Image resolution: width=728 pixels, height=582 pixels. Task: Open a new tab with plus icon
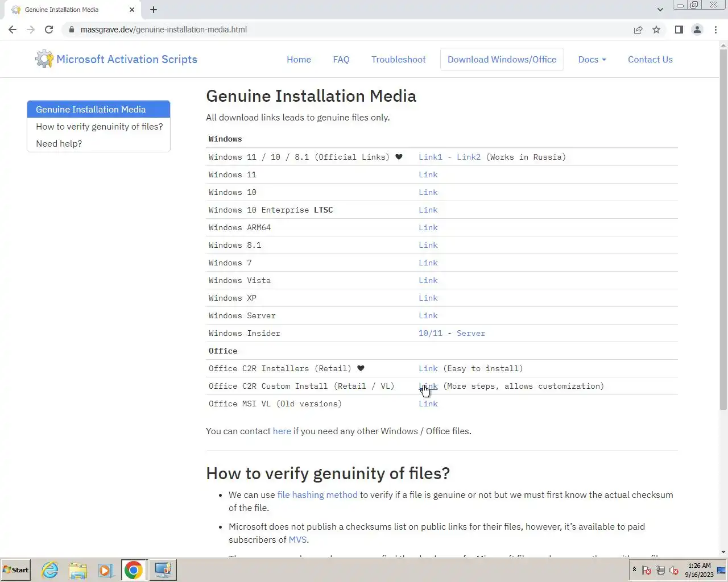[154, 10]
